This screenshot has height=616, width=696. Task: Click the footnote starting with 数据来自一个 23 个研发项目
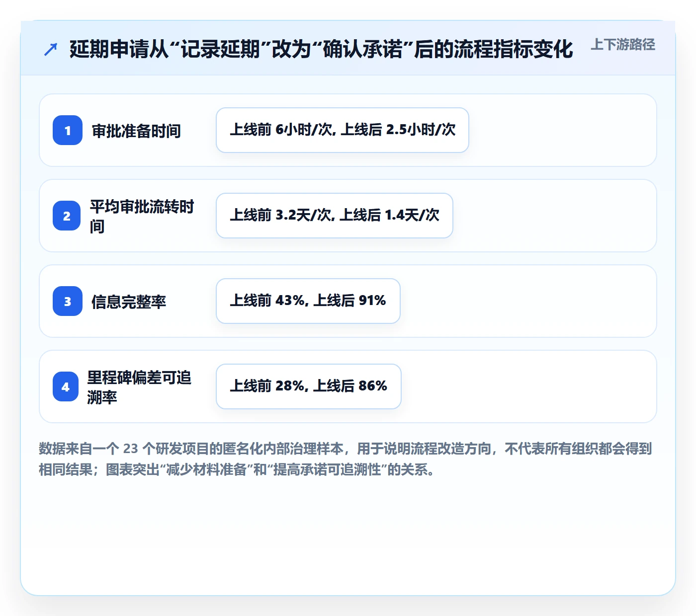pyautogui.click(x=346, y=459)
